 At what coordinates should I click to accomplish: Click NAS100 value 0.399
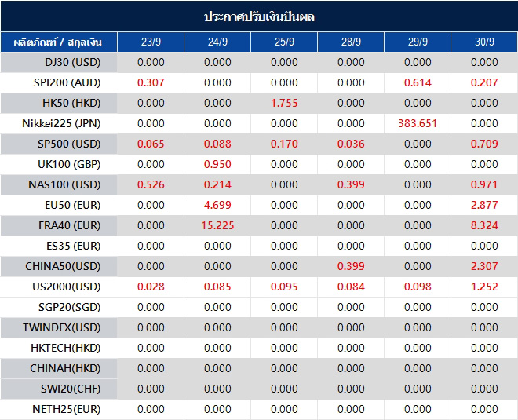point(351,184)
